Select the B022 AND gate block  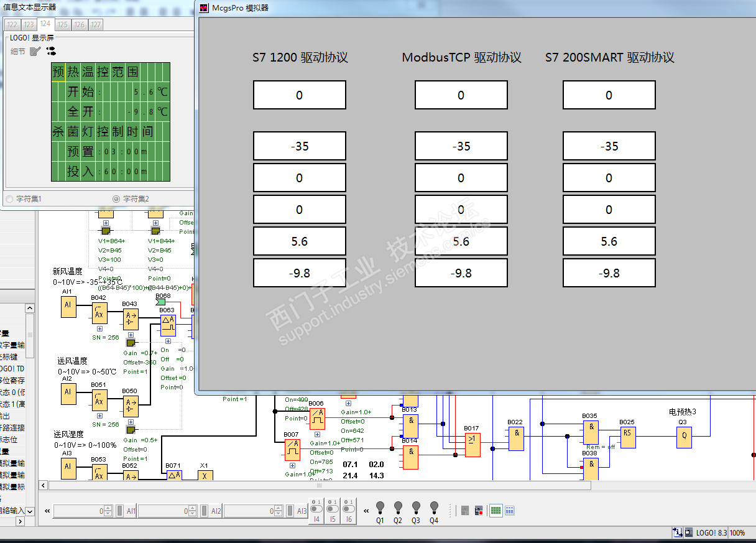pos(516,439)
